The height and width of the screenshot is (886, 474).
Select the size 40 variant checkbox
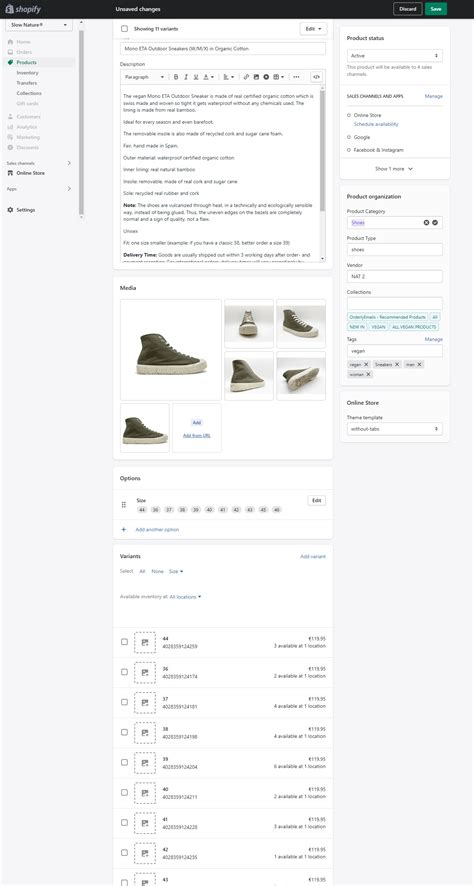point(124,792)
